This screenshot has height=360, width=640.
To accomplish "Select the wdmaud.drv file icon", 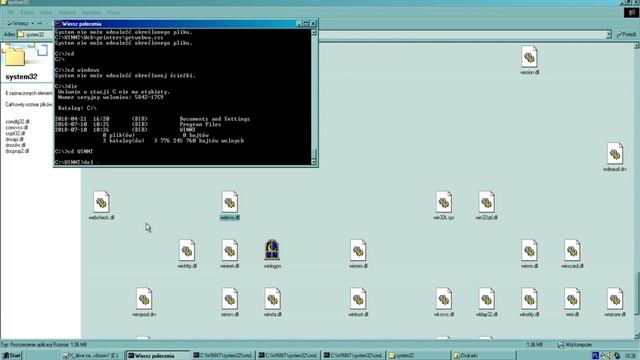I will click(615, 154).
